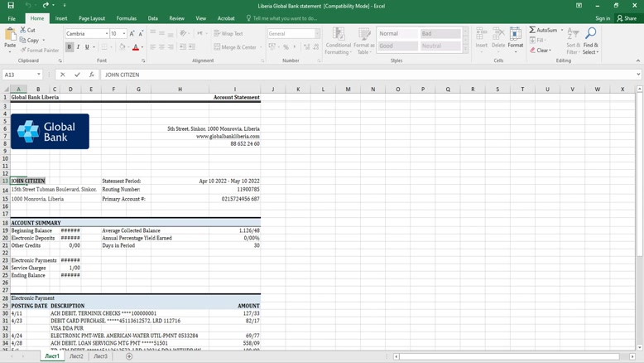
Task: Expand the font size dropdown
Action: pyautogui.click(x=124, y=34)
